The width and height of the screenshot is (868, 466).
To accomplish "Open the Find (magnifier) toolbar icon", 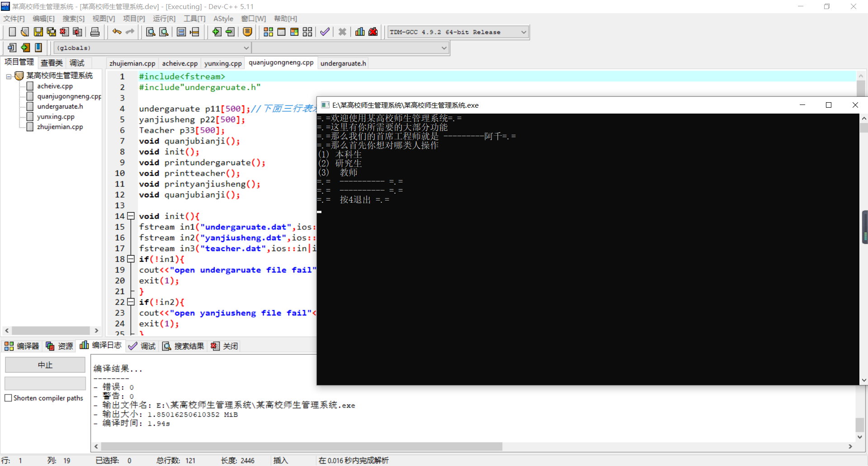I will point(151,32).
